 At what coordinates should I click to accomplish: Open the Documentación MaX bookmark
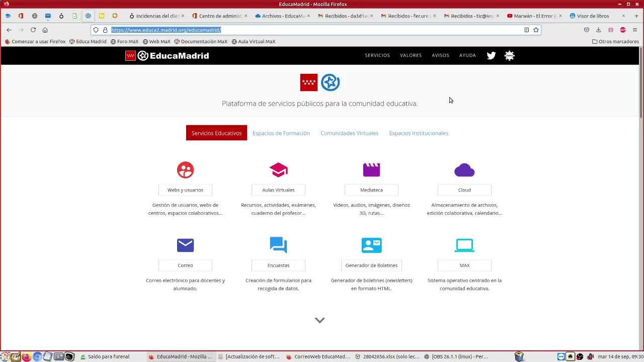pos(201,41)
